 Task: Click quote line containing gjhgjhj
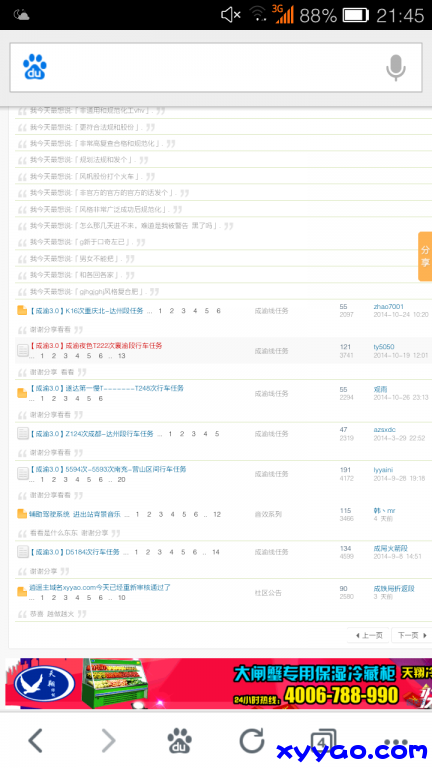pos(89,291)
